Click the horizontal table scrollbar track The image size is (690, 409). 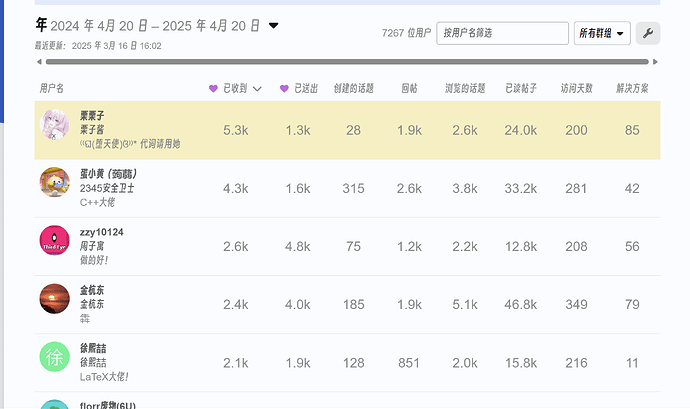(347, 62)
